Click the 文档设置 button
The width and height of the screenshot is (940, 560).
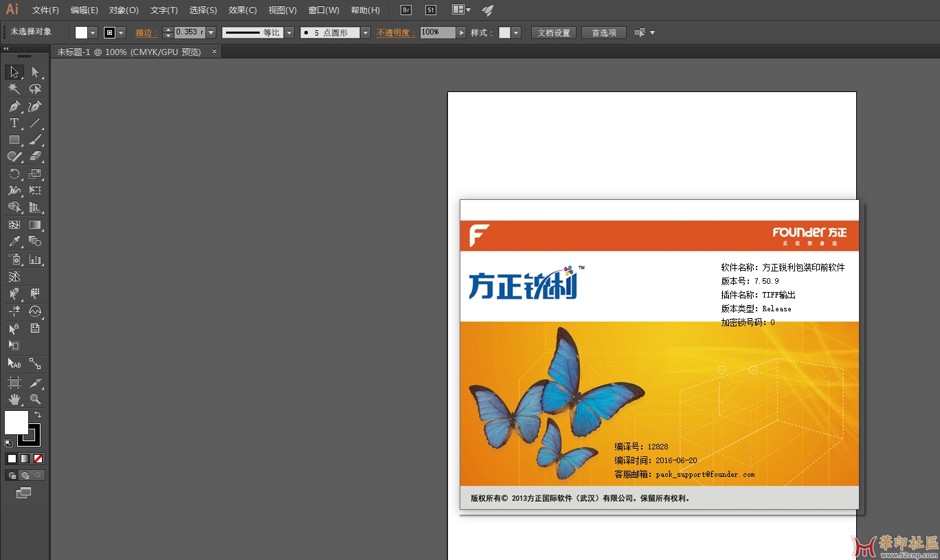[554, 32]
